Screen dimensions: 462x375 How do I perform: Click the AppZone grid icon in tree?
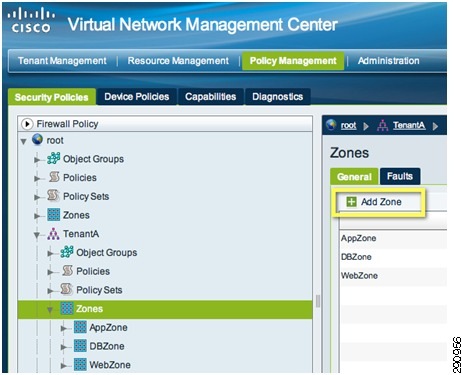[x=80, y=327]
